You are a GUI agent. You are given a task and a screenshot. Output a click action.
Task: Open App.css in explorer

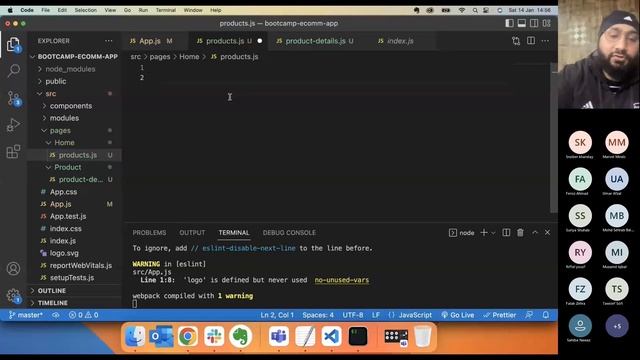point(63,191)
